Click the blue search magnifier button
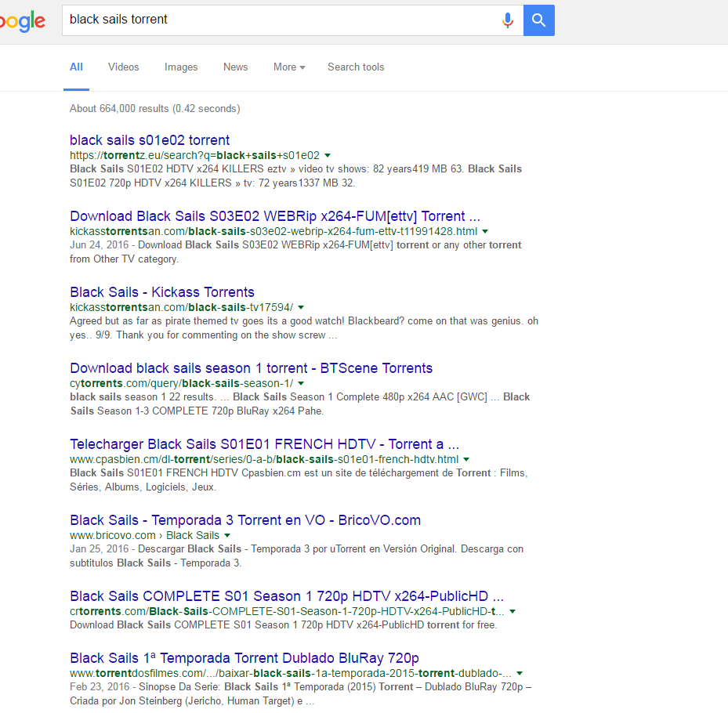 538,20
